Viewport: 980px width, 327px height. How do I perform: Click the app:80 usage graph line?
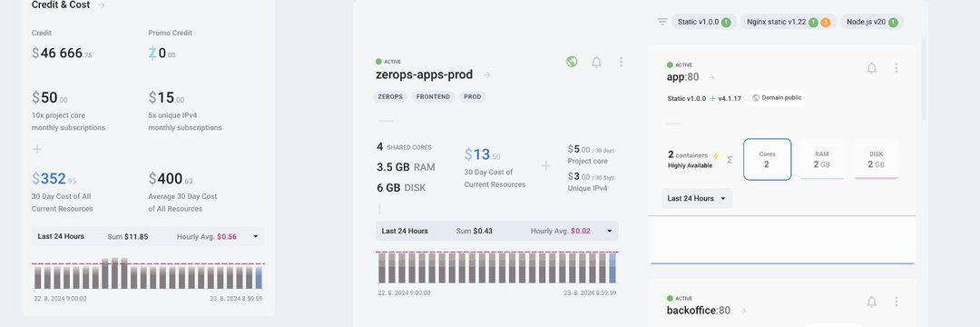tap(782, 263)
